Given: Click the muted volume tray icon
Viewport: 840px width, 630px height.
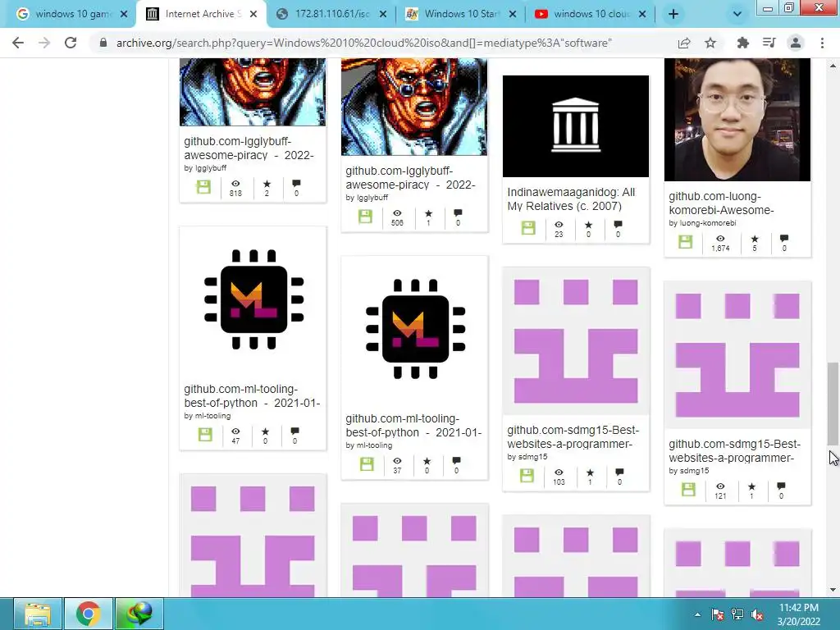Looking at the screenshot, I should pos(757,614).
